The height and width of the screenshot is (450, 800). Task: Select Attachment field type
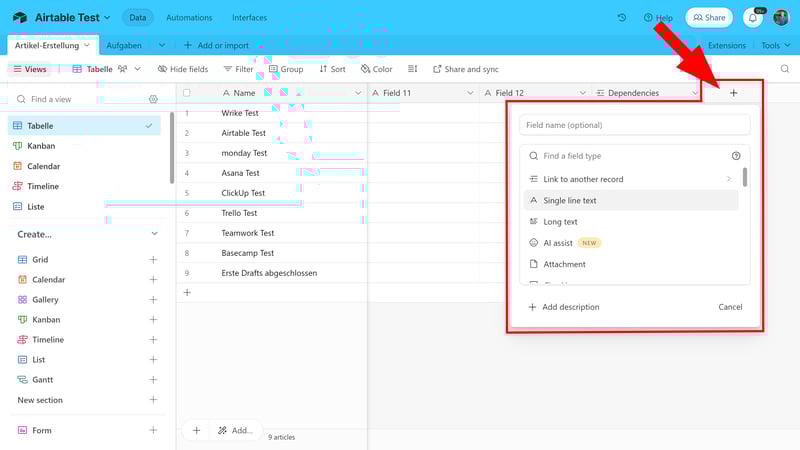[x=631, y=264]
